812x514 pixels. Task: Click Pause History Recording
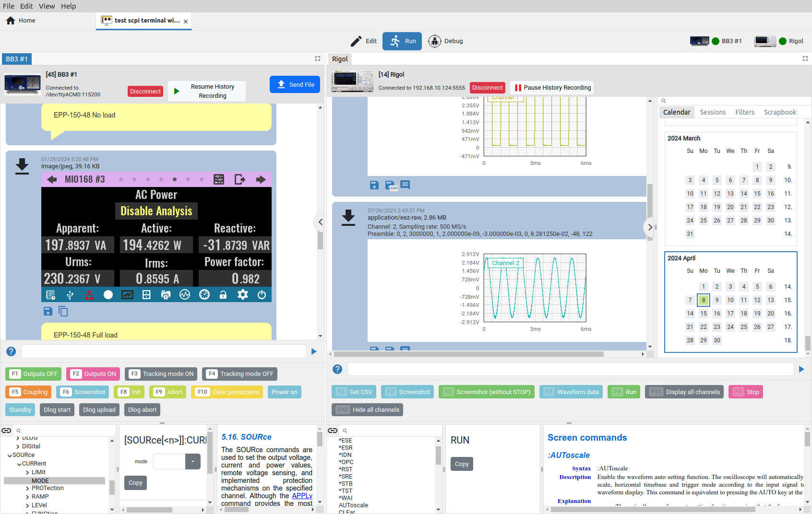click(x=552, y=88)
